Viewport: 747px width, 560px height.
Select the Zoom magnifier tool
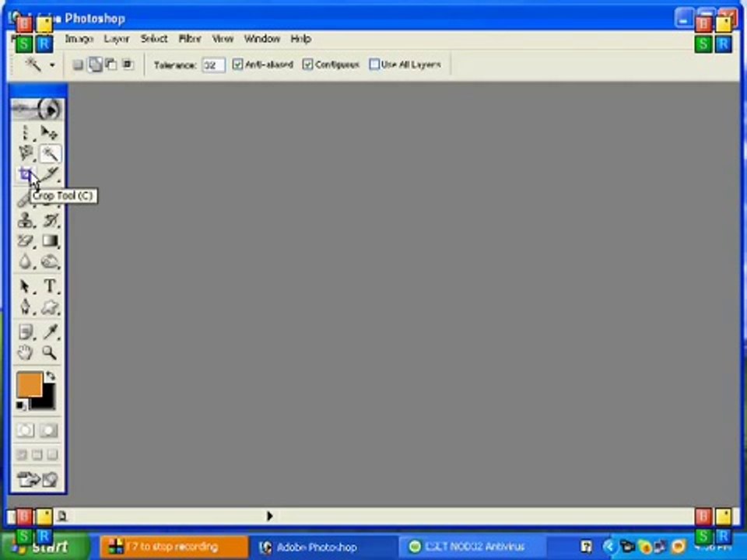coord(50,353)
